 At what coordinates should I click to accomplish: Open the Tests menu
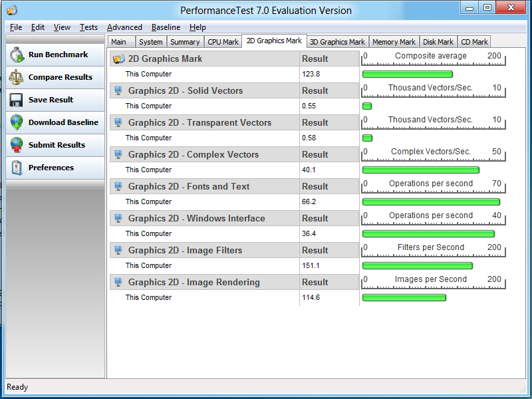(x=88, y=27)
